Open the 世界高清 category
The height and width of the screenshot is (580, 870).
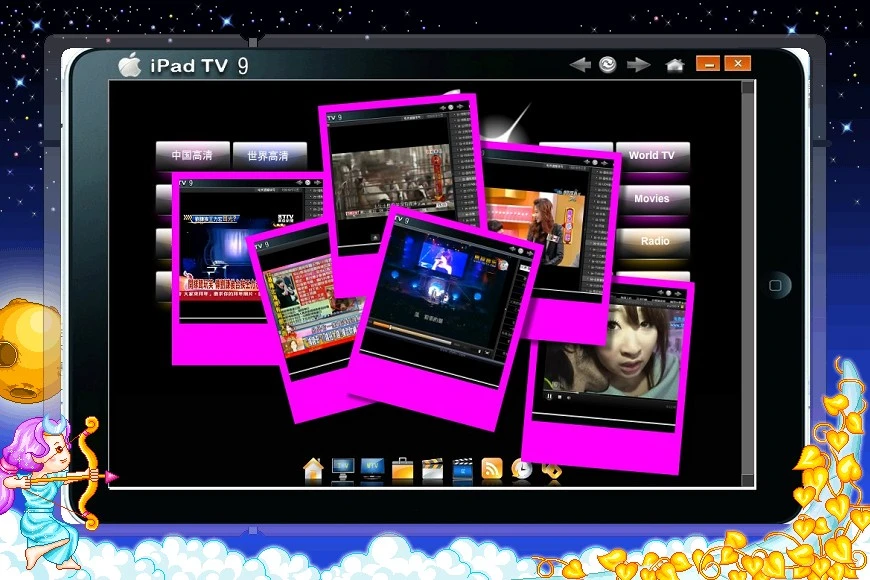pos(269,156)
